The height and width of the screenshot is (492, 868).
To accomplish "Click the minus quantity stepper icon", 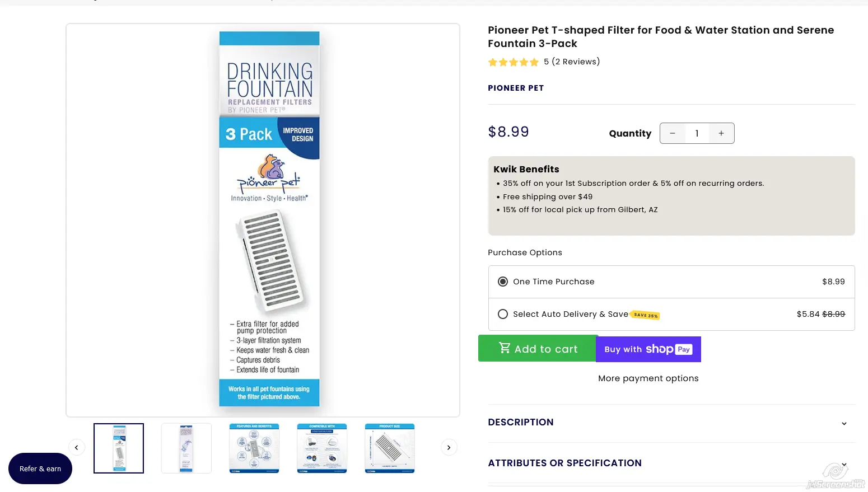I will [673, 133].
